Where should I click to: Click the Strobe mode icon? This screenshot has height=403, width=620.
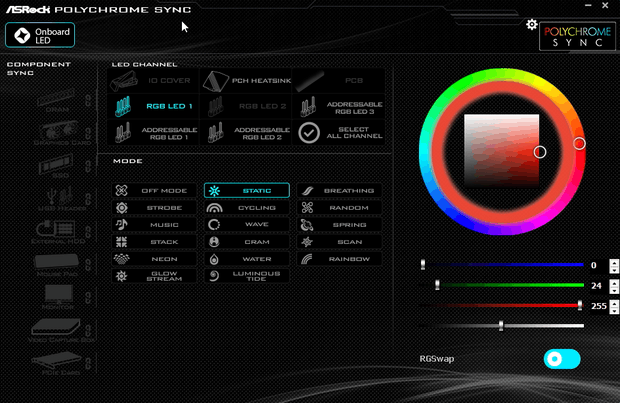(121, 208)
